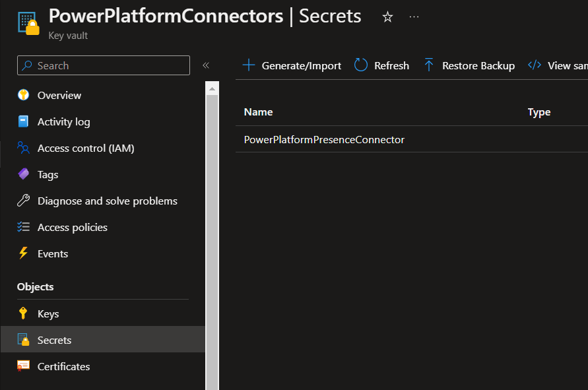Click the Access control (IAM) people icon
Image resolution: width=588 pixels, height=390 pixels.
pos(24,148)
